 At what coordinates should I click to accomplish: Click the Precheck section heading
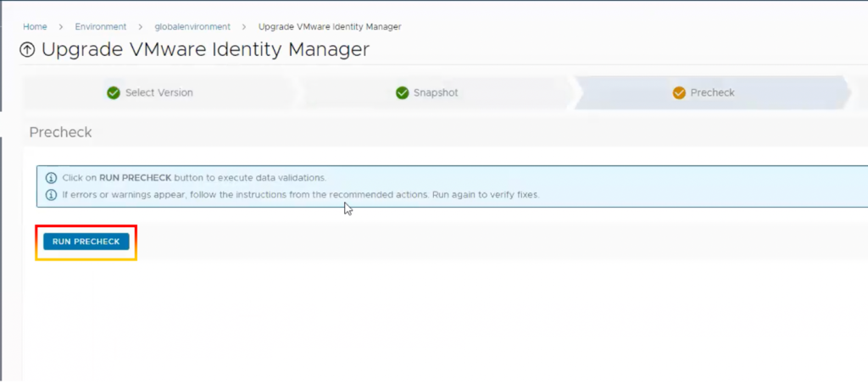(60, 133)
